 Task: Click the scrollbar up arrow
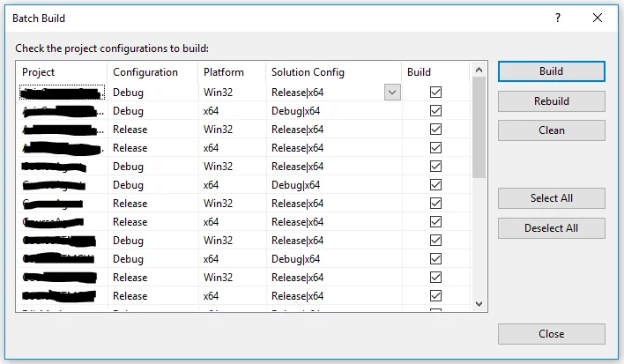(479, 70)
